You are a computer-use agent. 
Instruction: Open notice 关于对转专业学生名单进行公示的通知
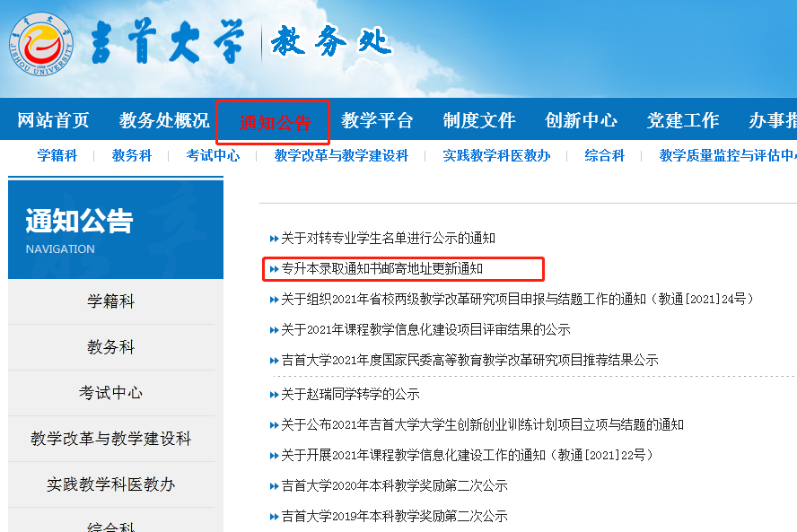[x=388, y=239]
